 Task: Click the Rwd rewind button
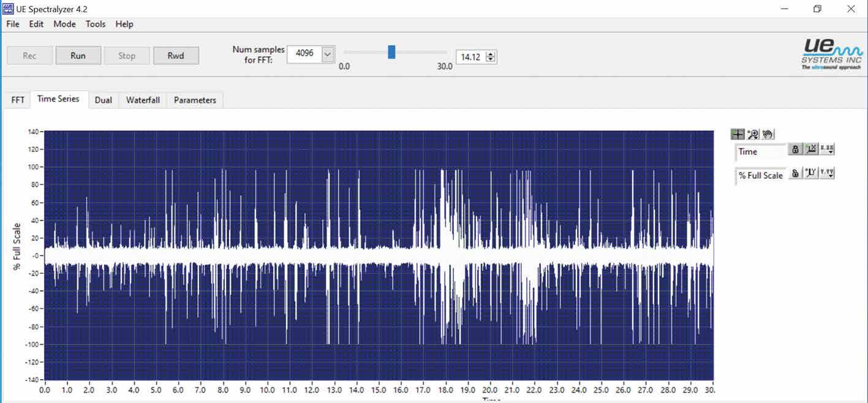pyautogui.click(x=176, y=56)
